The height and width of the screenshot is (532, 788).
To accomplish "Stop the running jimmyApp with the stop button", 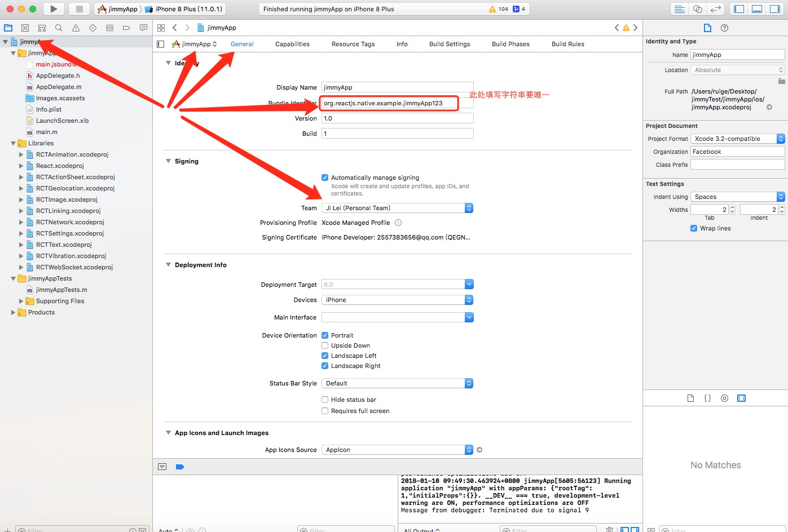I will tap(78, 8).
